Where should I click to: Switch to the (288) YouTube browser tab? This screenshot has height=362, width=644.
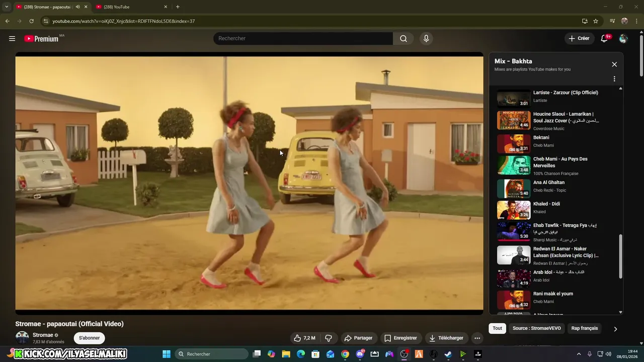tap(127, 7)
